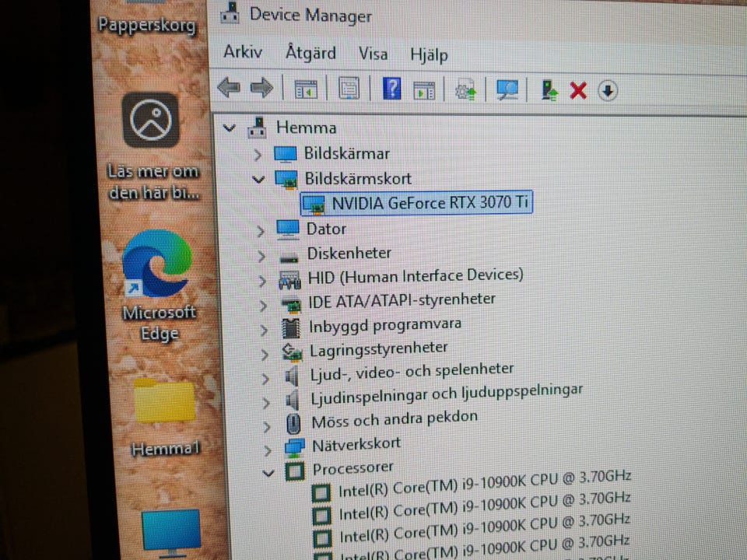Click the Back arrow in the toolbar
The width and height of the screenshot is (747, 560).
(x=228, y=88)
